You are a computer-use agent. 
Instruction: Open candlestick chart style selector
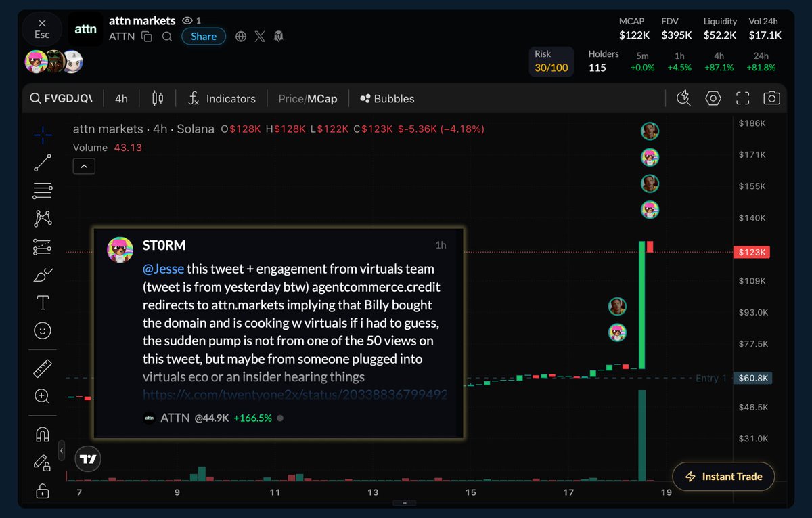158,98
